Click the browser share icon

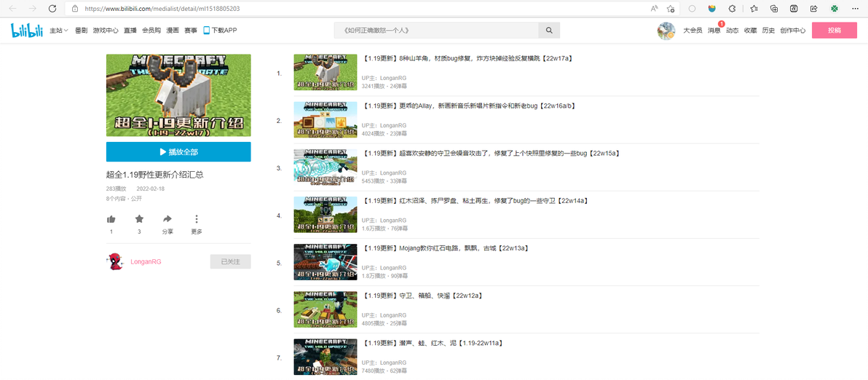pyautogui.click(x=814, y=9)
